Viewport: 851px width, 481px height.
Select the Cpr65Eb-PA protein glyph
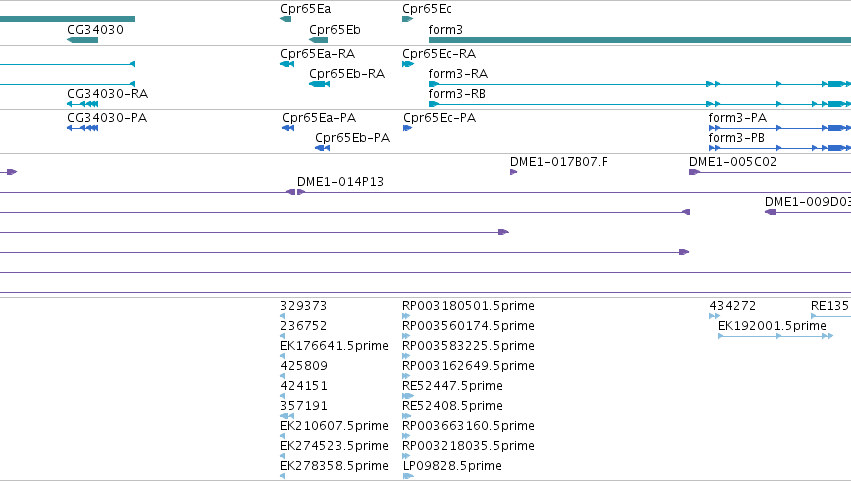click(x=322, y=148)
